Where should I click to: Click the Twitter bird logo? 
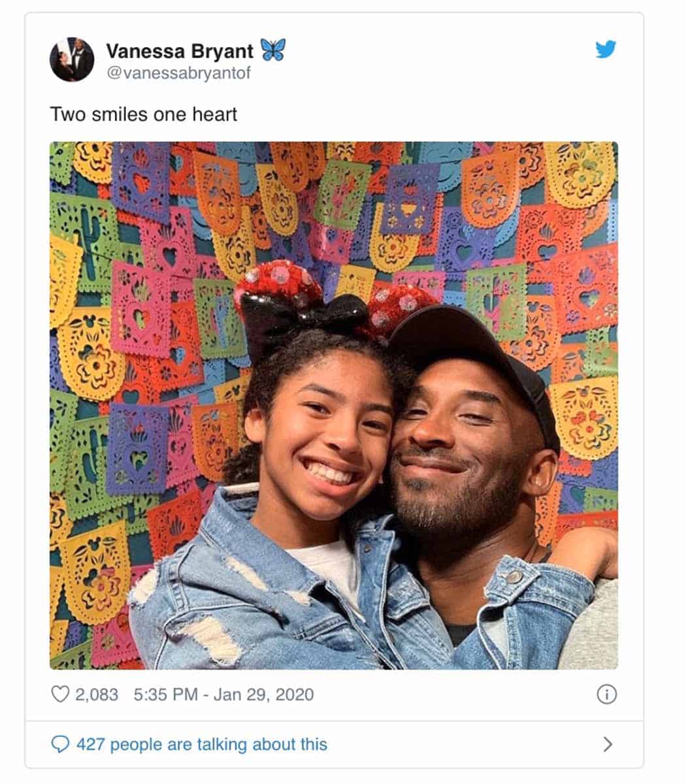pos(606,49)
